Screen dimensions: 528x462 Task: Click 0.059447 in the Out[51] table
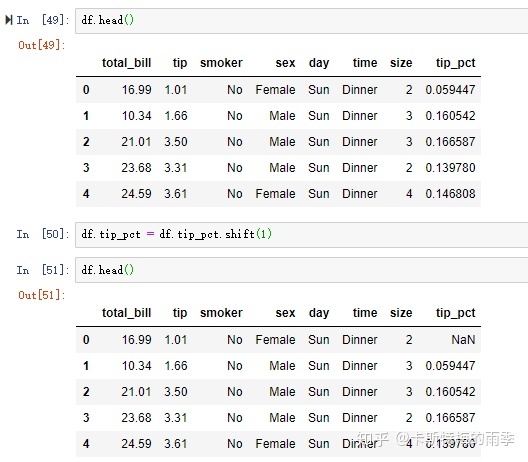point(450,366)
